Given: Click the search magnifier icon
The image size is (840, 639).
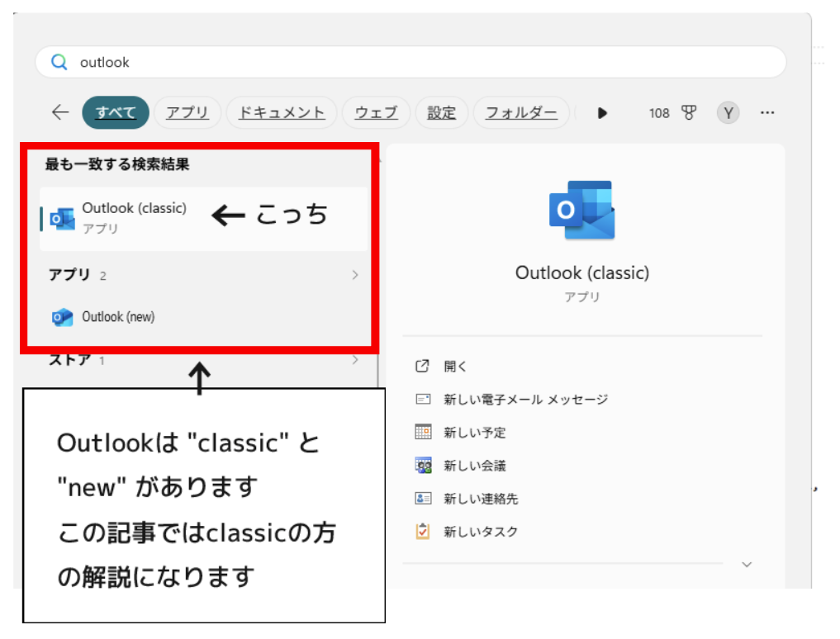Looking at the screenshot, I should 59,62.
